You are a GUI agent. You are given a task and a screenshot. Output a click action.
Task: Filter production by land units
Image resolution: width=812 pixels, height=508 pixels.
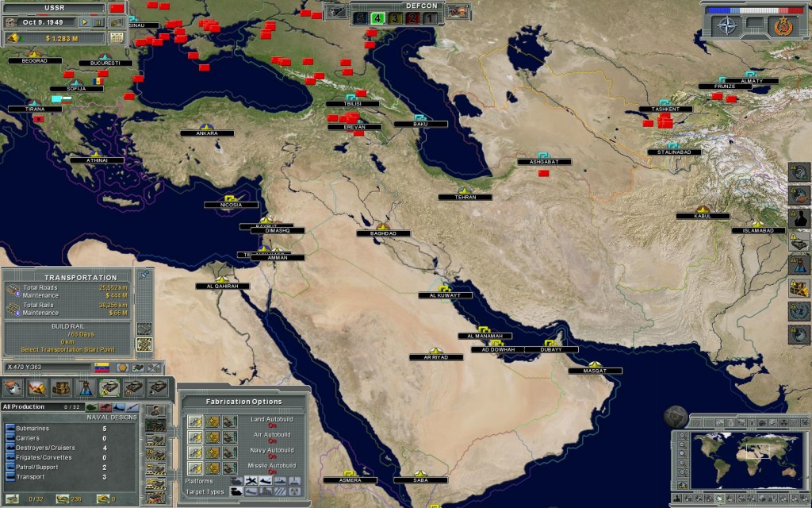click(92, 407)
